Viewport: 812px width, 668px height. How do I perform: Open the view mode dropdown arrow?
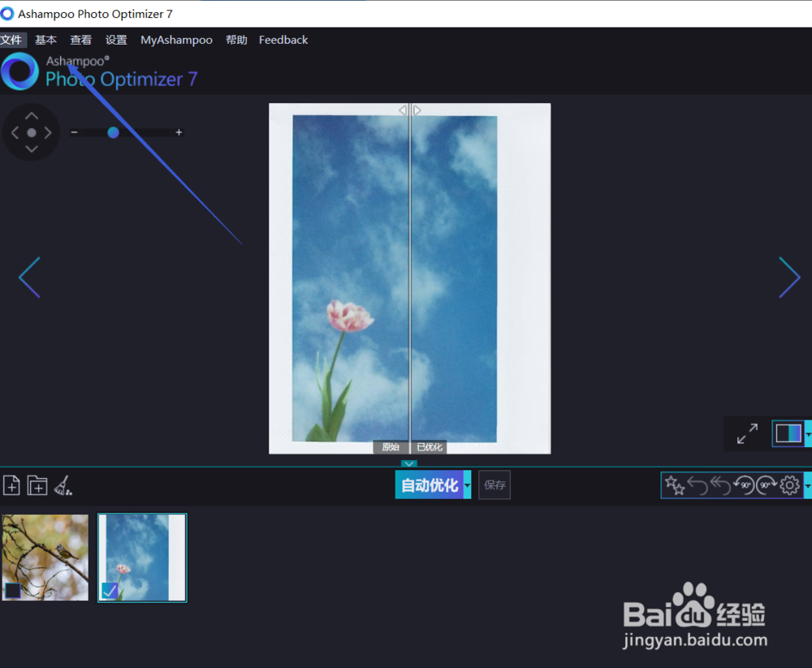pos(809,433)
